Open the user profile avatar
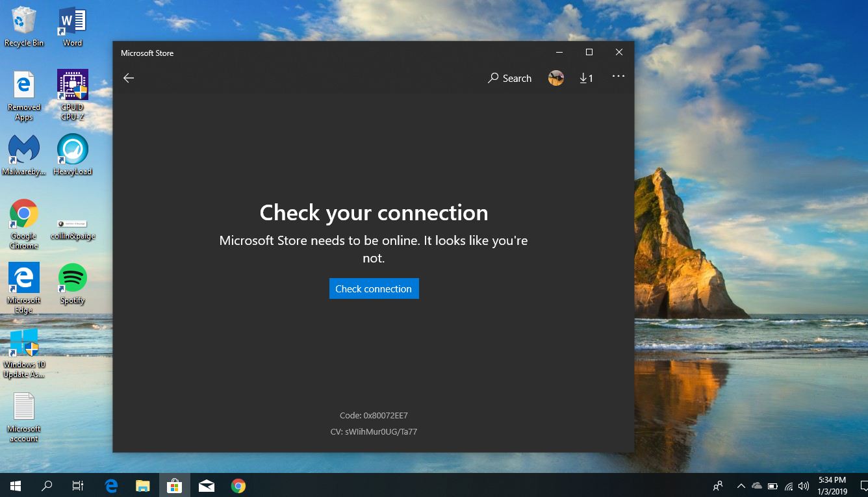 click(556, 78)
